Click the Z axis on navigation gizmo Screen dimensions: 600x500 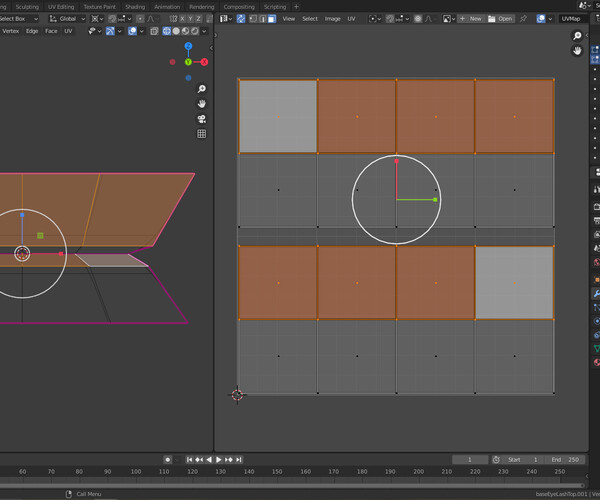point(188,46)
